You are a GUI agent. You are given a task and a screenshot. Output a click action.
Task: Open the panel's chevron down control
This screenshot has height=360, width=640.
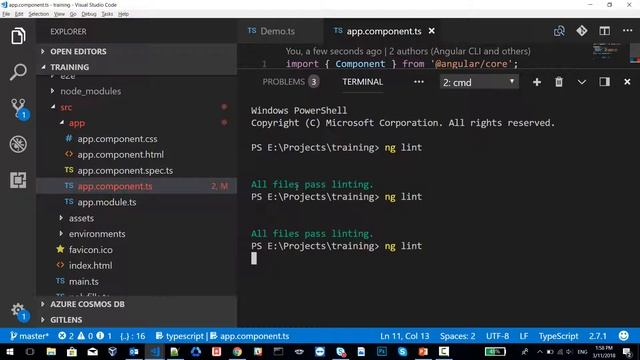pos(582,82)
